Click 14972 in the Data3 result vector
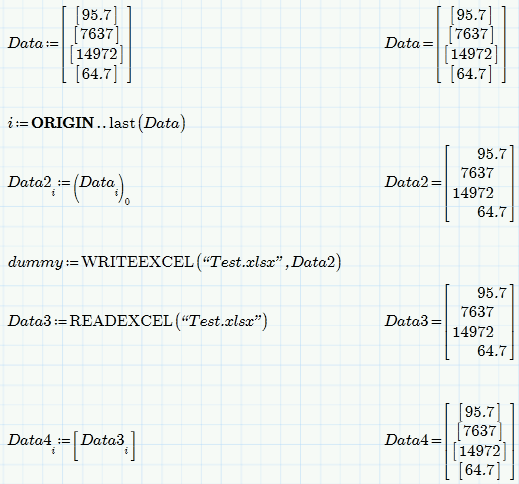519x484 pixels. (473, 332)
